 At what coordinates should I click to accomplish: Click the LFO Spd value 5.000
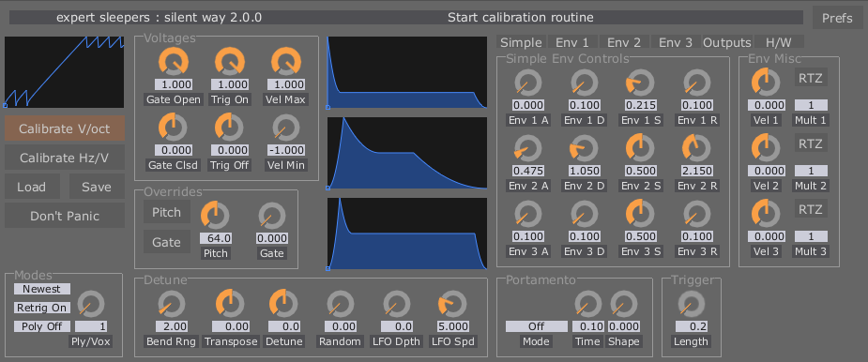pos(453,326)
